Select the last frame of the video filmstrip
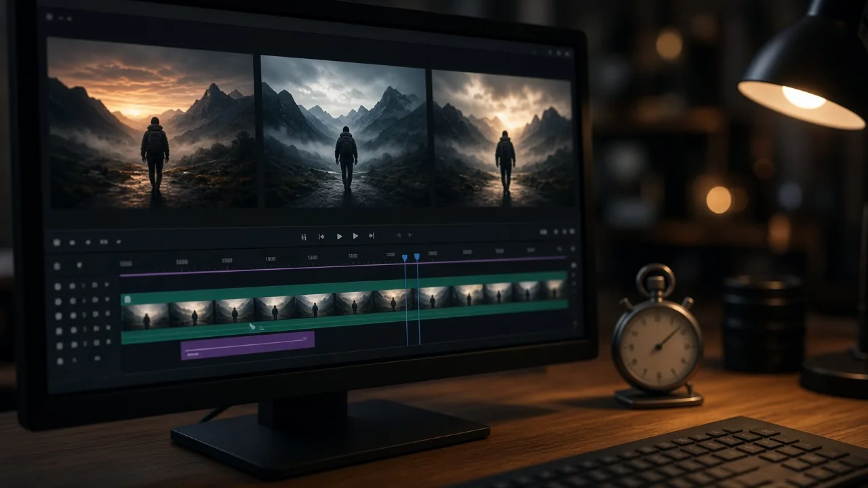Image resolution: width=868 pixels, height=488 pixels. [554, 289]
